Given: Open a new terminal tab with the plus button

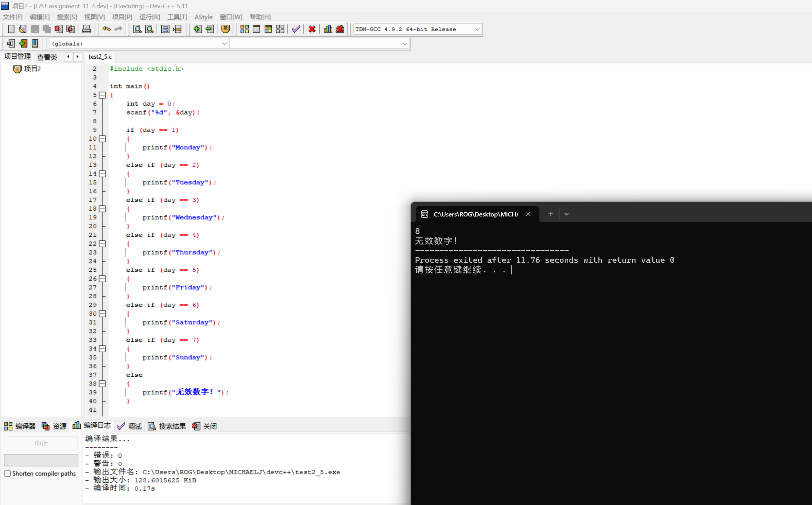Looking at the screenshot, I should pos(551,214).
